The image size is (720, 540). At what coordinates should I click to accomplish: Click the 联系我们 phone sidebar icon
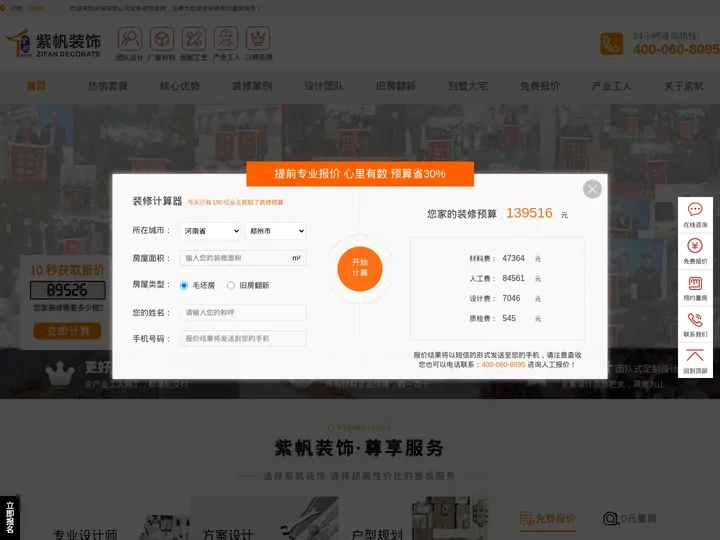click(695, 320)
